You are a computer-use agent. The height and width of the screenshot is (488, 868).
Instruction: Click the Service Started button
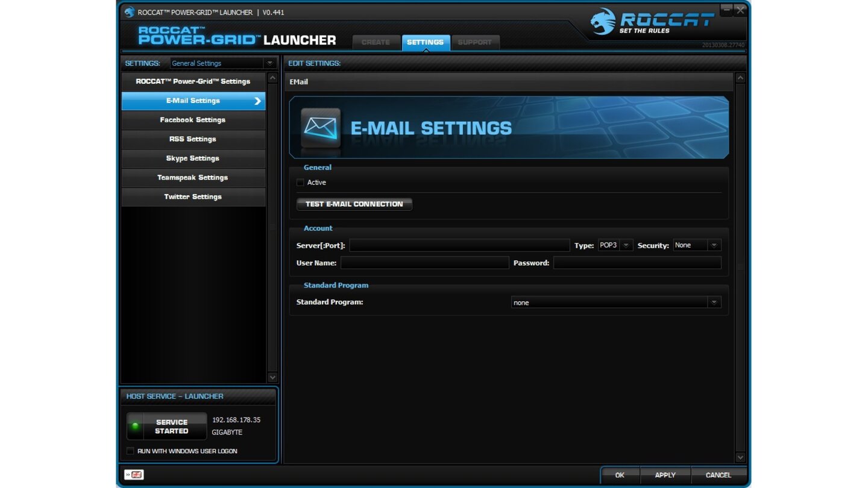167,427
